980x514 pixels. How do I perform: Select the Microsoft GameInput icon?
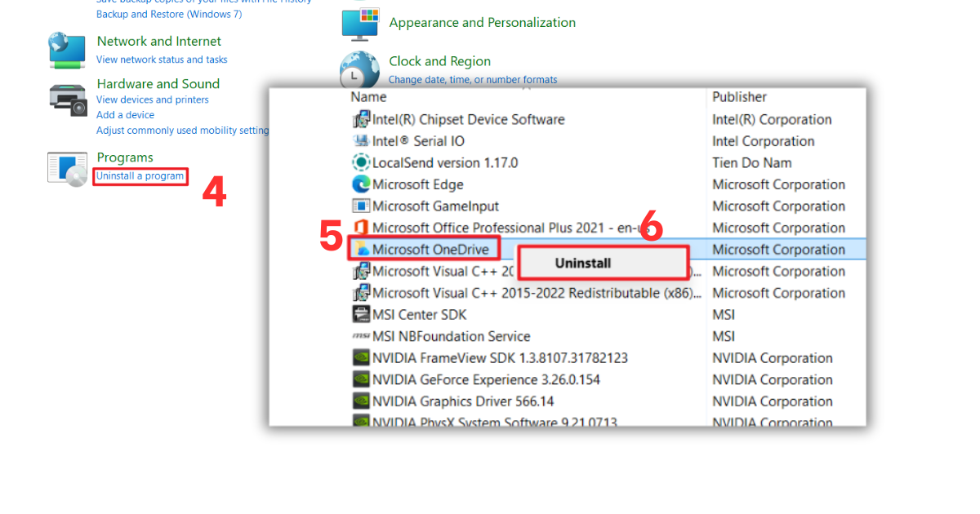coord(361,206)
